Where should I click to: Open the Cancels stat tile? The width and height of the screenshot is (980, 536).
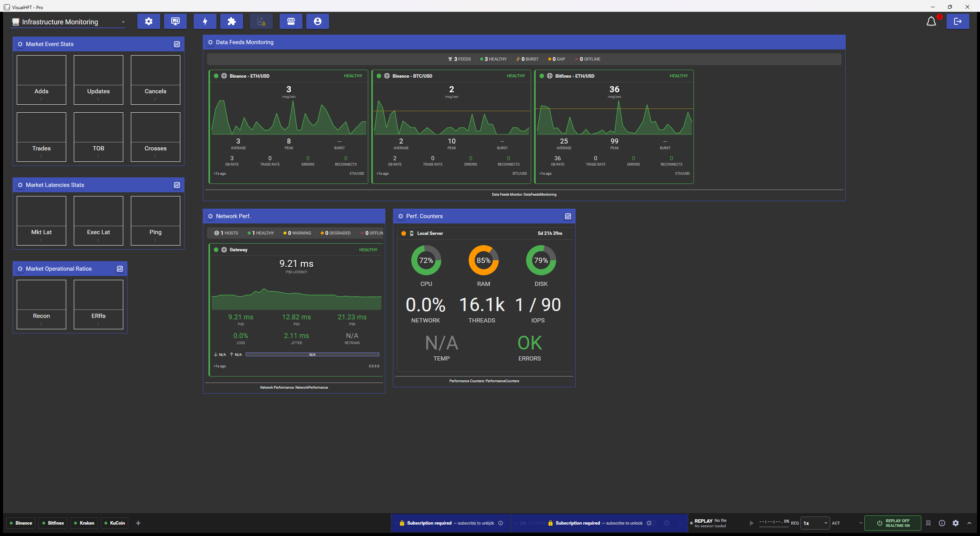(x=156, y=80)
